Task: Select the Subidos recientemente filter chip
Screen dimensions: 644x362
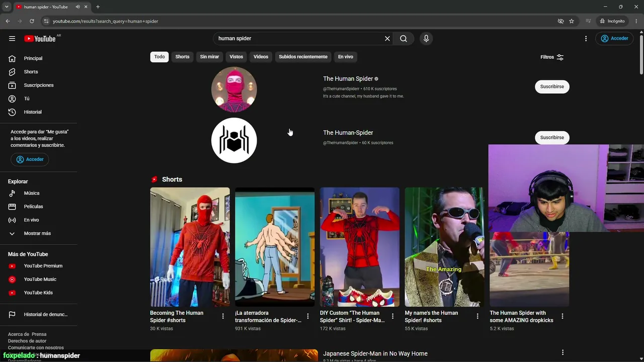Action: point(303,57)
